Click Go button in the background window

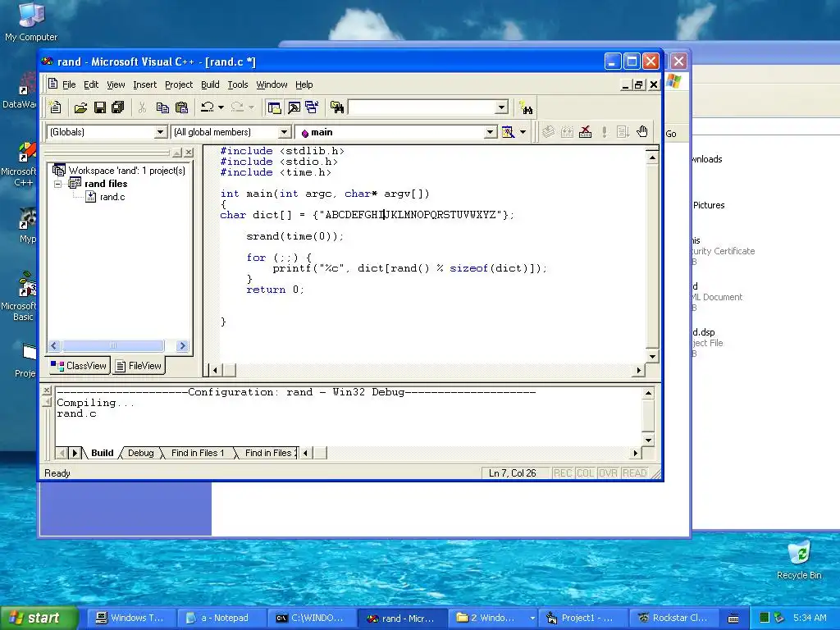(x=671, y=134)
